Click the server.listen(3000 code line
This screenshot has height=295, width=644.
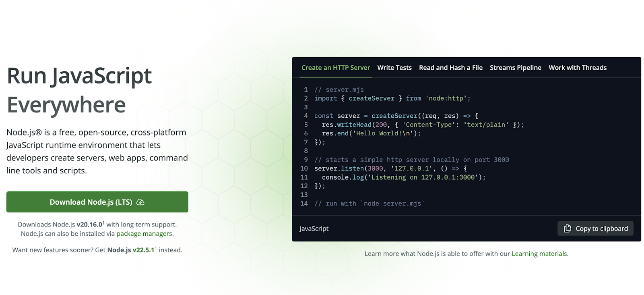click(390, 168)
